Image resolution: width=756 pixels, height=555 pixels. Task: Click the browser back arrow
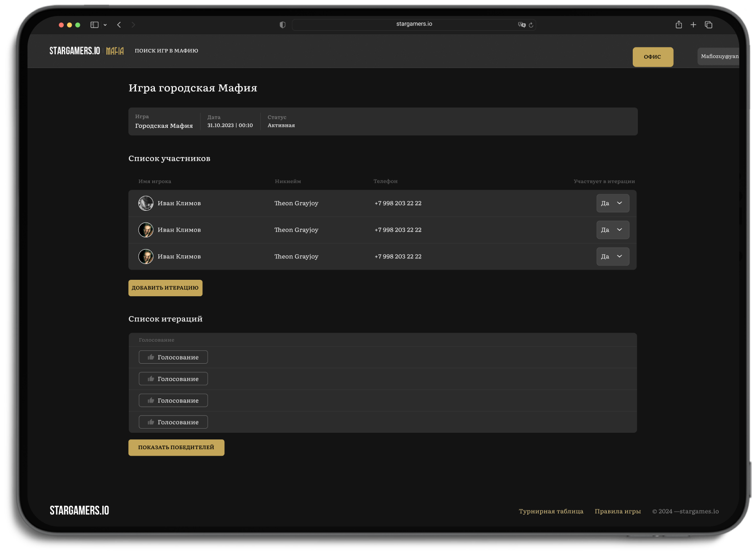click(x=119, y=25)
